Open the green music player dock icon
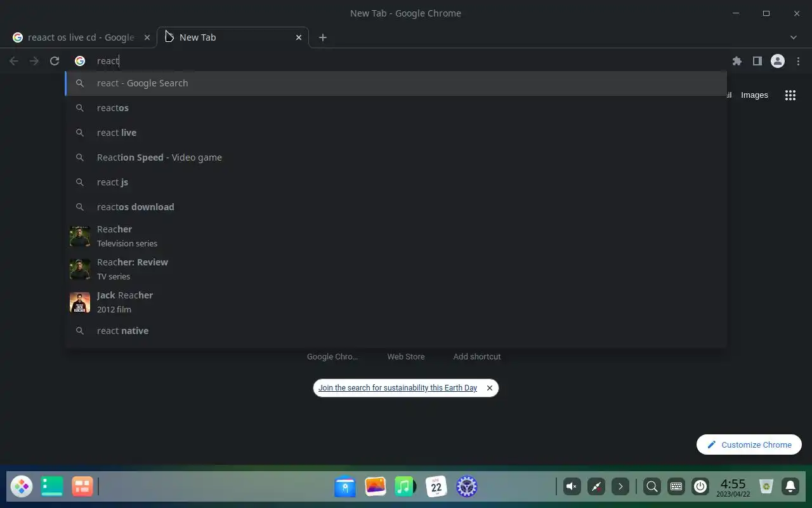The height and width of the screenshot is (508, 812). 405,487
